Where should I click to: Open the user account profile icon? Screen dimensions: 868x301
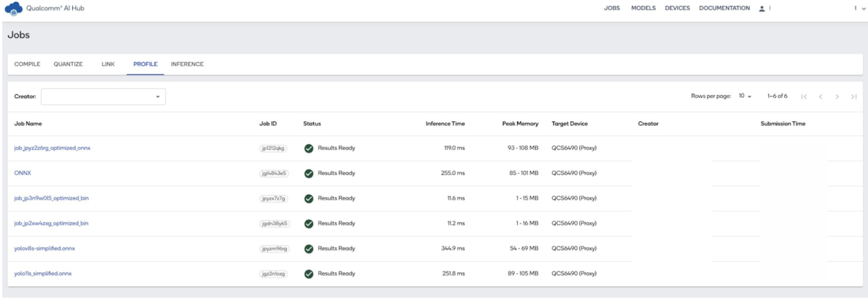[761, 9]
